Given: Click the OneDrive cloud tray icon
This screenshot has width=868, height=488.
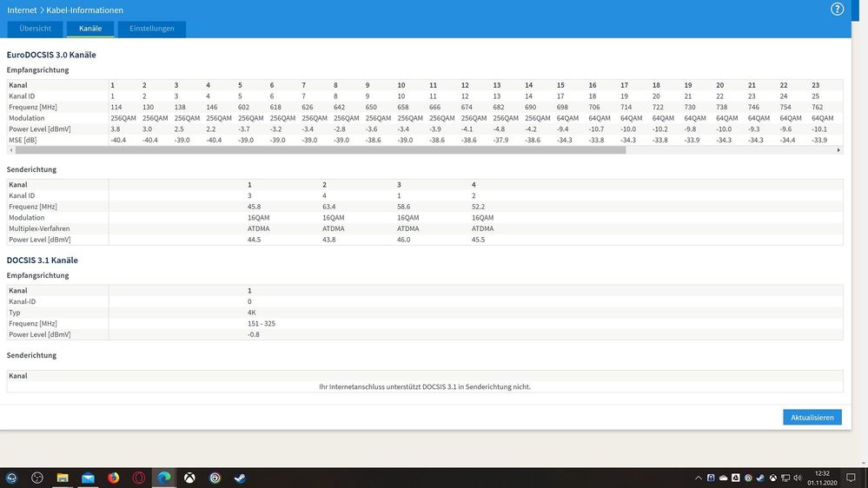Looking at the screenshot, I should 723,478.
